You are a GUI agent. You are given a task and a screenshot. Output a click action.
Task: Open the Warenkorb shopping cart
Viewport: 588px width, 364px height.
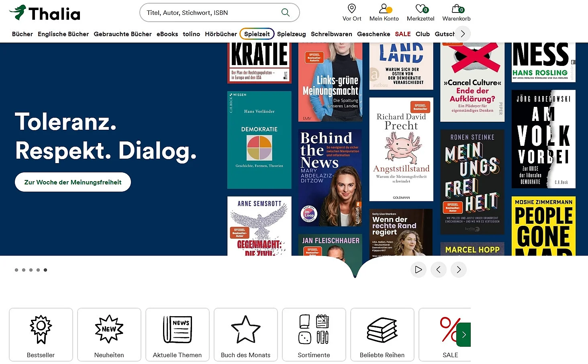coord(456,12)
